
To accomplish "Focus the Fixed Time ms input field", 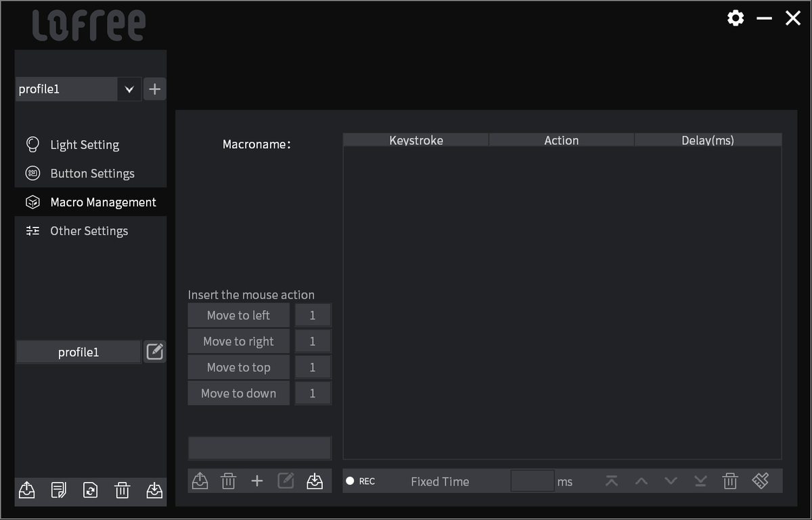I will pos(533,481).
